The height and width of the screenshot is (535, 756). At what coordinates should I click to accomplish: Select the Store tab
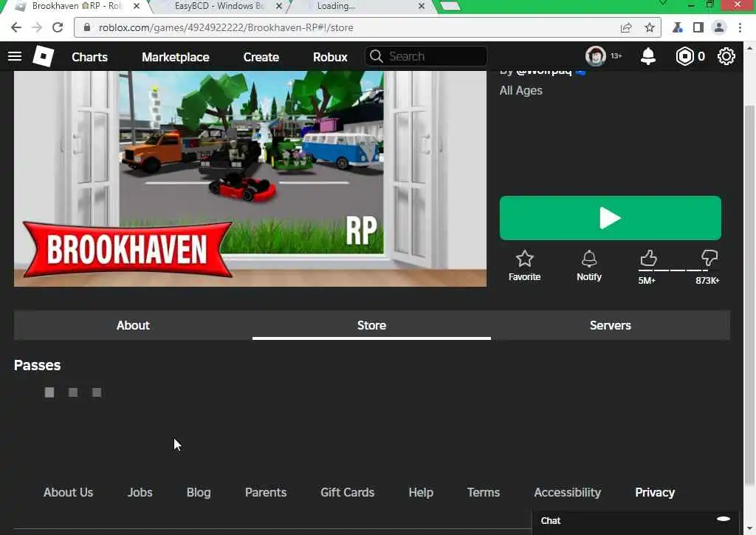click(371, 325)
